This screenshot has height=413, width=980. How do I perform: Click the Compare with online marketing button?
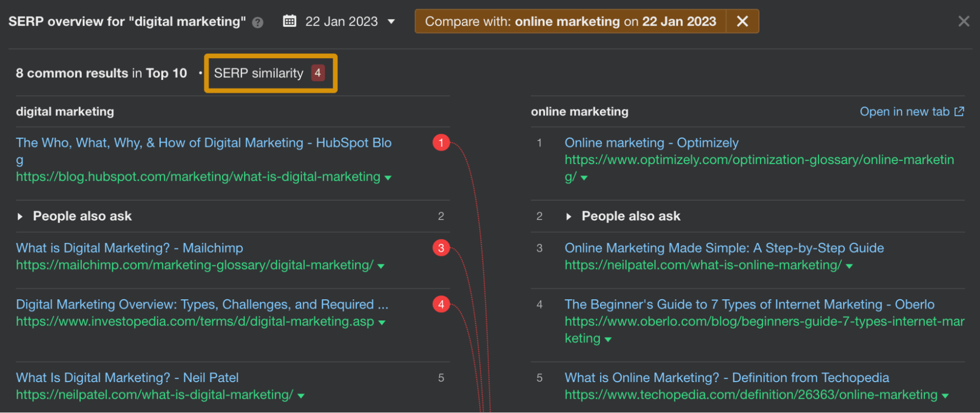click(570, 21)
